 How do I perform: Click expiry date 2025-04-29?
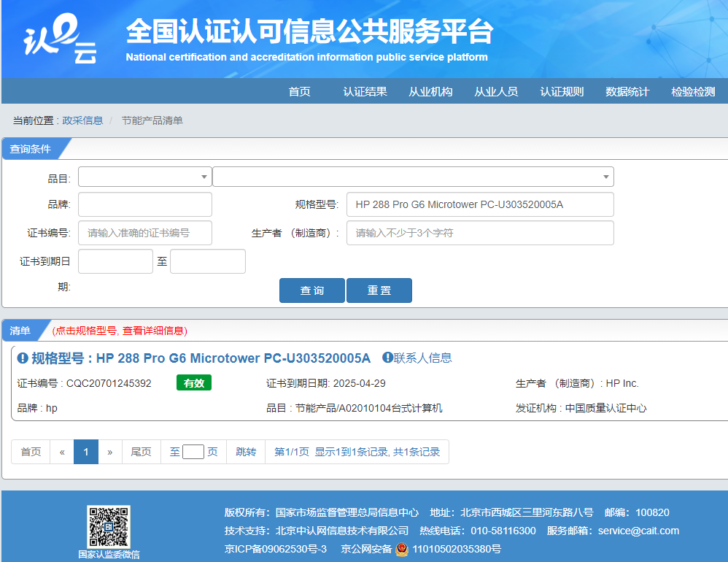360,383
